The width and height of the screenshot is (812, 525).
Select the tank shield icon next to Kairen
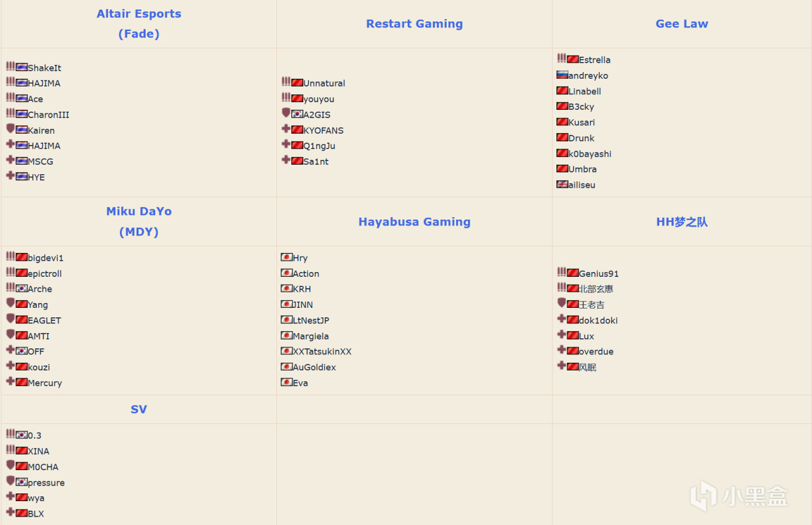(10, 128)
